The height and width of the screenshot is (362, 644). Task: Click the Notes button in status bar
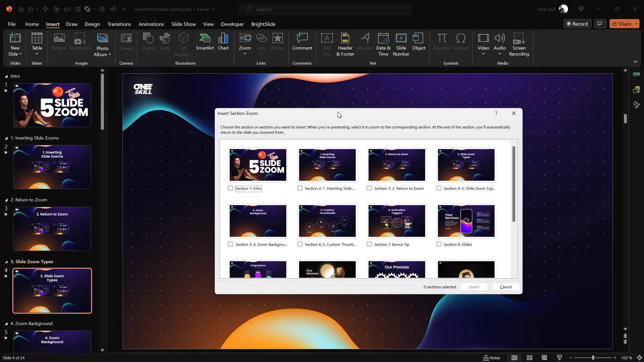[x=491, y=358]
